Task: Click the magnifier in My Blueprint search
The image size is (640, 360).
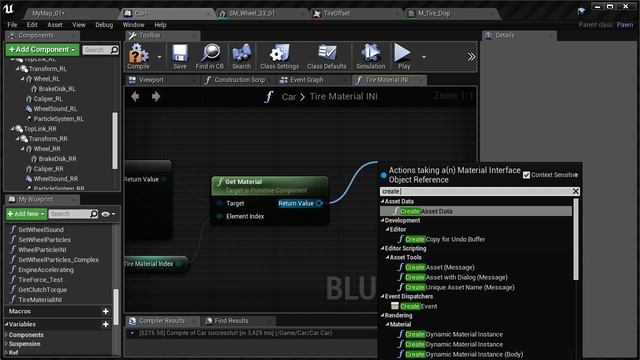Action: pyautogui.click(x=94, y=214)
